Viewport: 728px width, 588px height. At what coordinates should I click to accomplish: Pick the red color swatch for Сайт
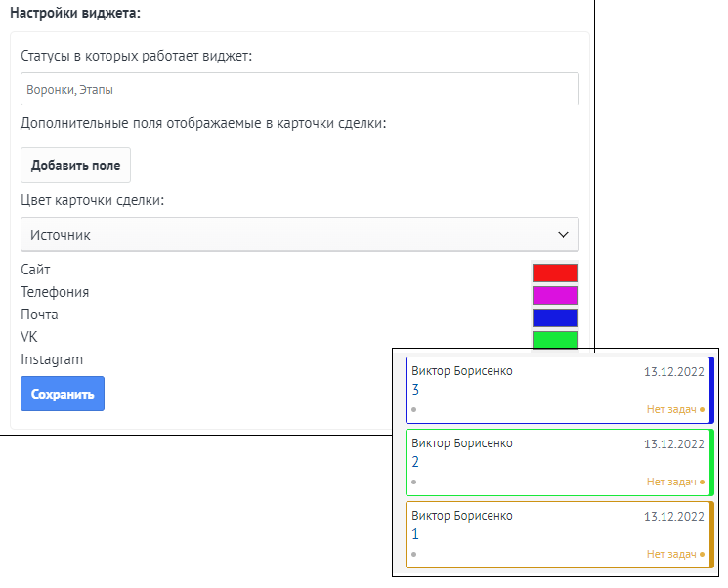(555, 273)
